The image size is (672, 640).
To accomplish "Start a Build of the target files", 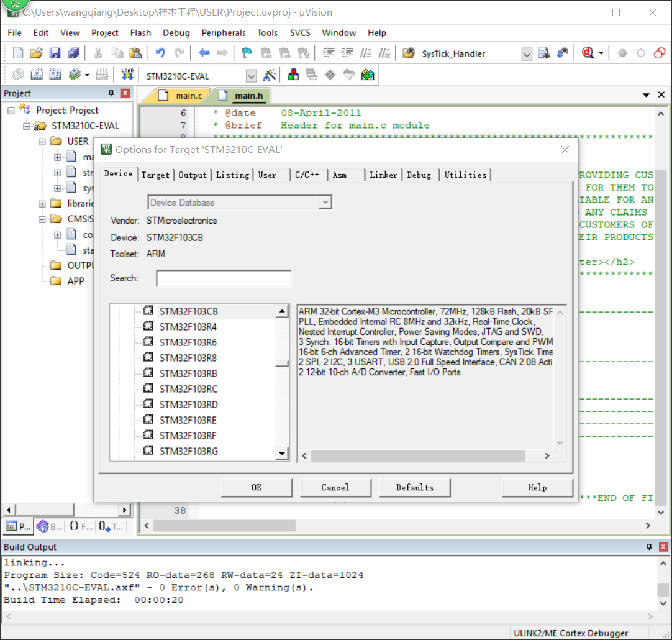I will pos(37,75).
